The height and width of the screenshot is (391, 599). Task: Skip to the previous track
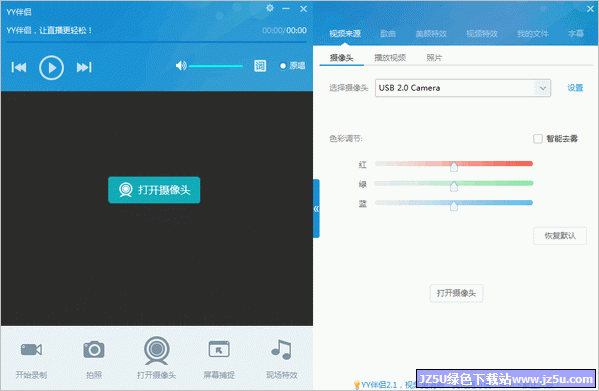click(x=19, y=68)
